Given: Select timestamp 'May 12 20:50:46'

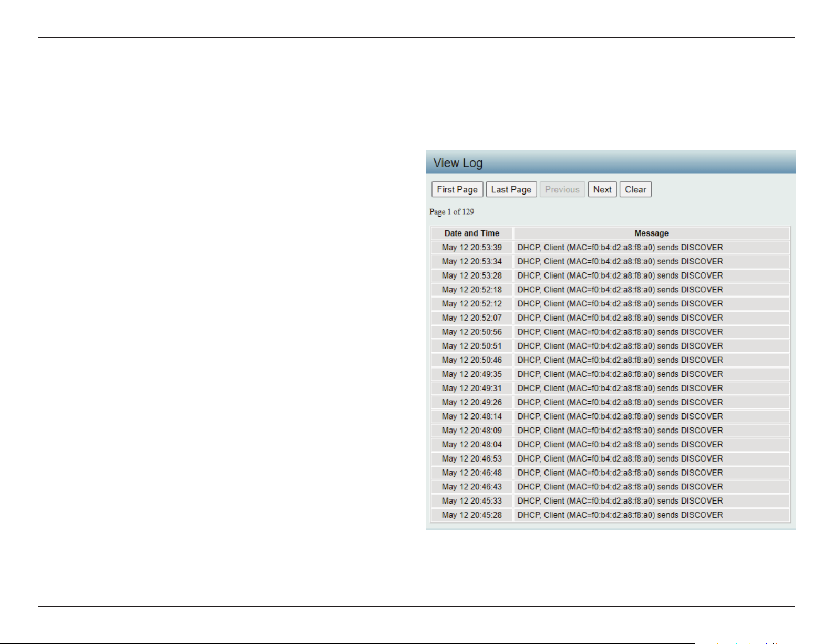Looking at the screenshot, I should (472, 360).
